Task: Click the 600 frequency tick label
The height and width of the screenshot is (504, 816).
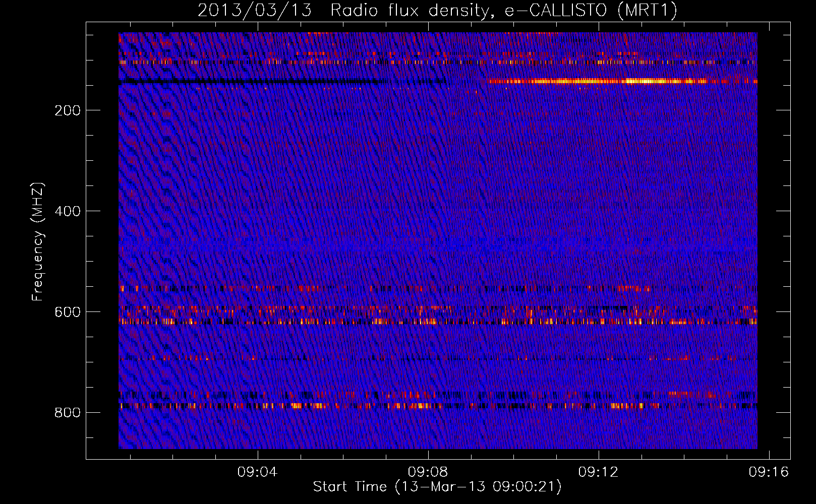Action: coord(68,312)
